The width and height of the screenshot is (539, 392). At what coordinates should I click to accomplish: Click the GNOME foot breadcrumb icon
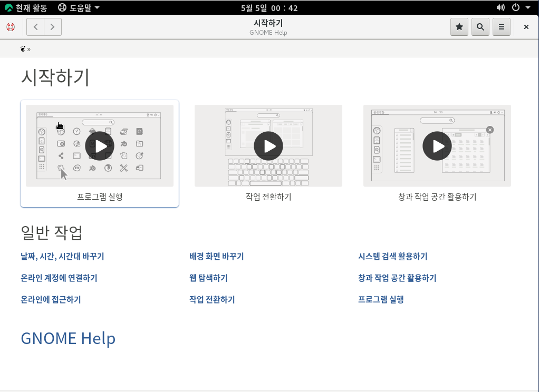click(23, 49)
